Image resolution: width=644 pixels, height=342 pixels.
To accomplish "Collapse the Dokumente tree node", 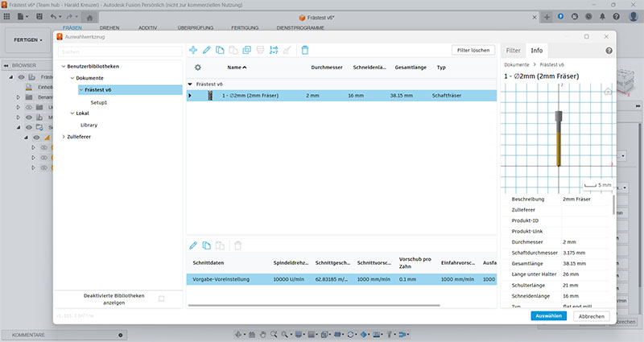I will coord(72,78).
